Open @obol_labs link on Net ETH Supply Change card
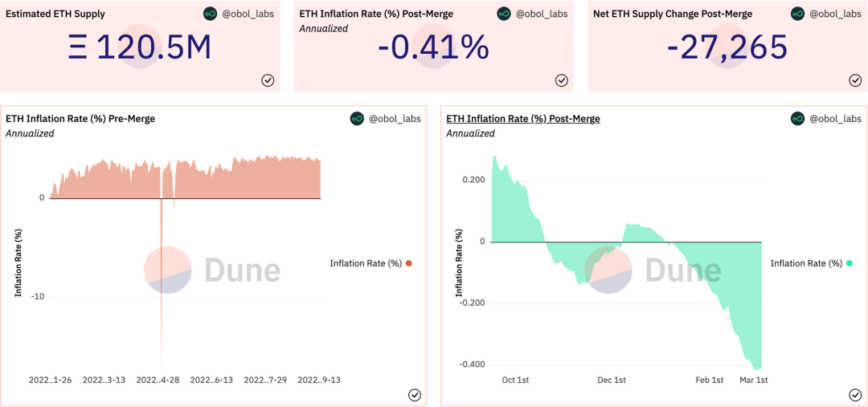Screen dimensions: 868x407 [834, 14]
